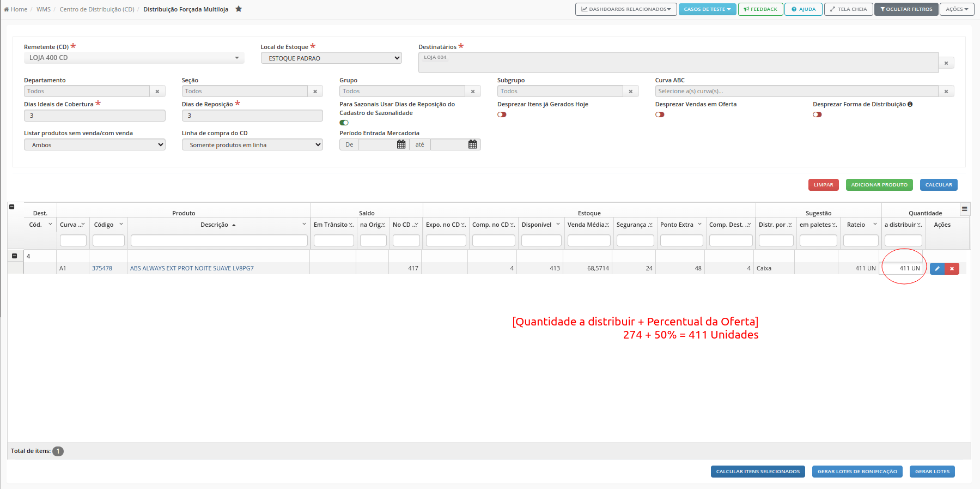Image resolution: width=980 pixels, height=489 pixels.
Task: Toggle Desprezar Forma de Distribuição switch
Action: point(817,114)
